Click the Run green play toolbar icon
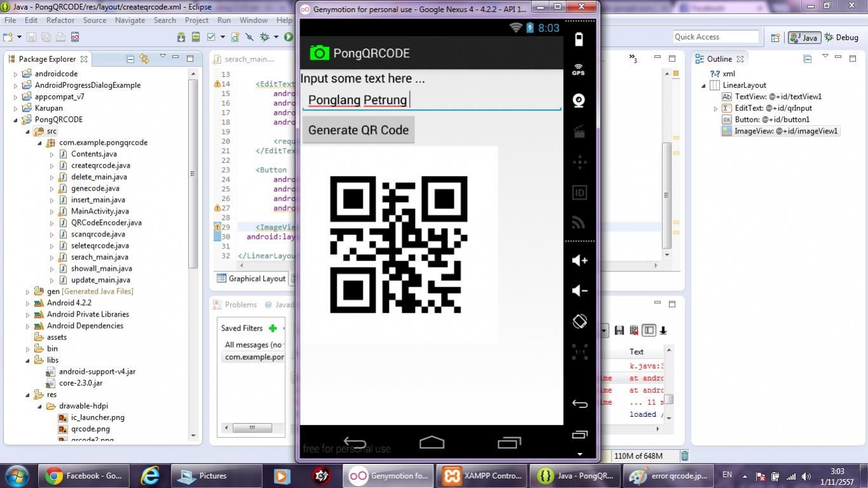This screenshot has height=488, width=868. click(288, 37)
